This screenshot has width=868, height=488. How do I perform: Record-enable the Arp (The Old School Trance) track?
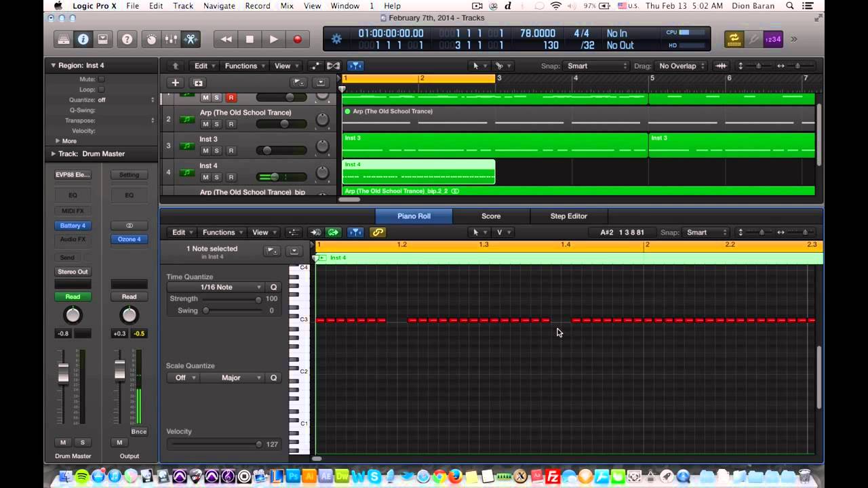click(231, 124)
